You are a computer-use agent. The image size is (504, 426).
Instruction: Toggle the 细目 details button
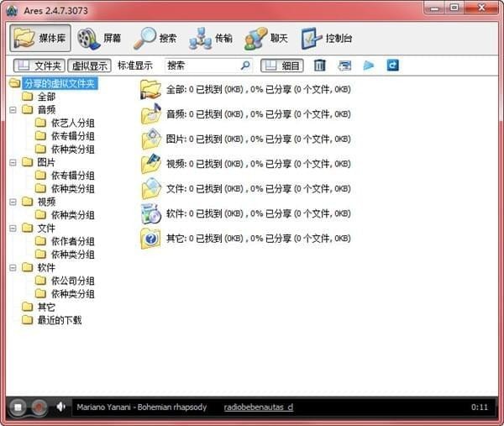point(282,66)
